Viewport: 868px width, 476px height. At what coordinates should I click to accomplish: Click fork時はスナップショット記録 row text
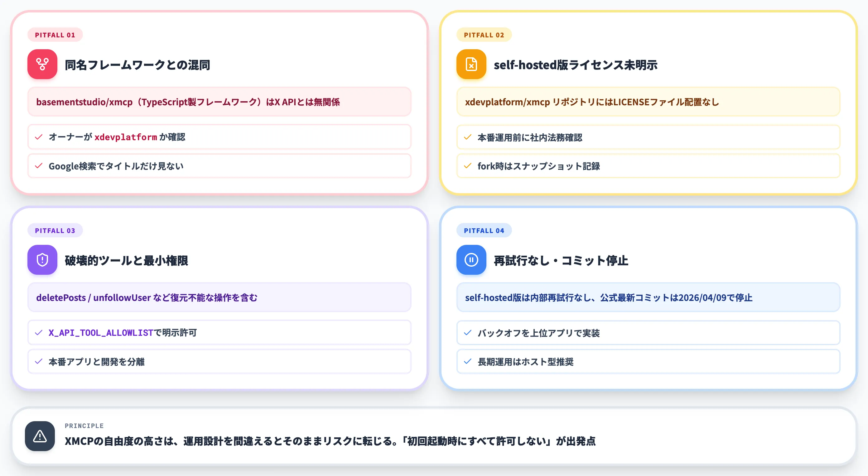pyautogui.click(x=539, y=166)
